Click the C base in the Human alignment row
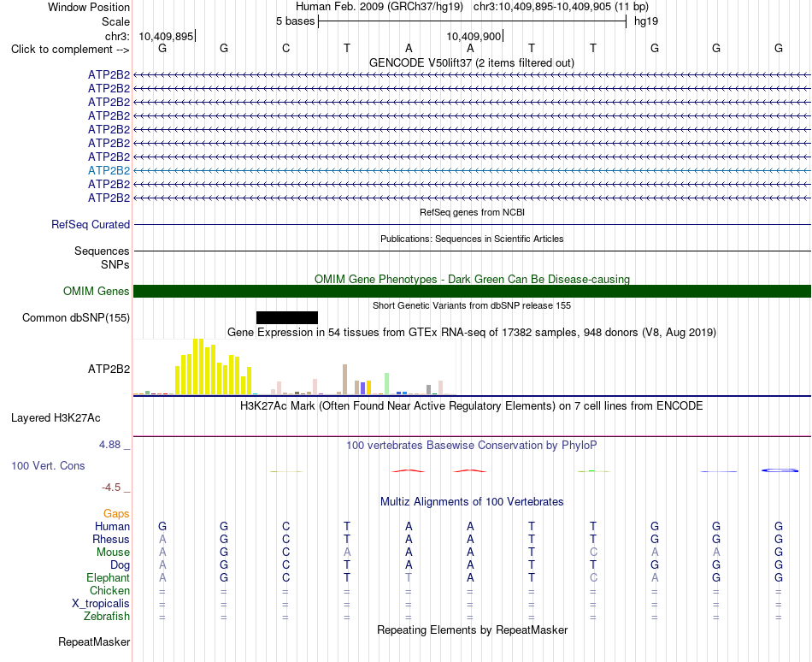The image size is (812, 662). tap(285, 526)
